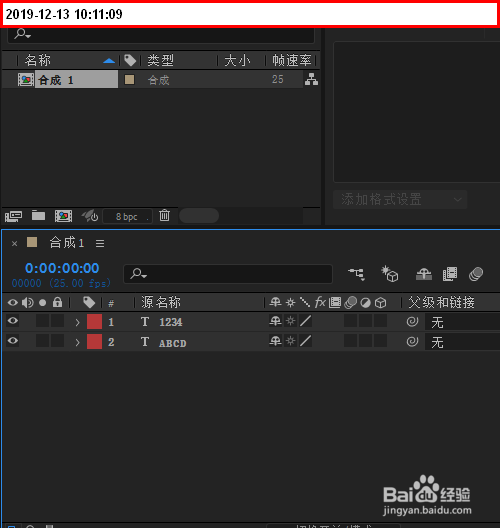500x528 pixels.
Task: Create a new folder in project panel
Action: [38, 216]
